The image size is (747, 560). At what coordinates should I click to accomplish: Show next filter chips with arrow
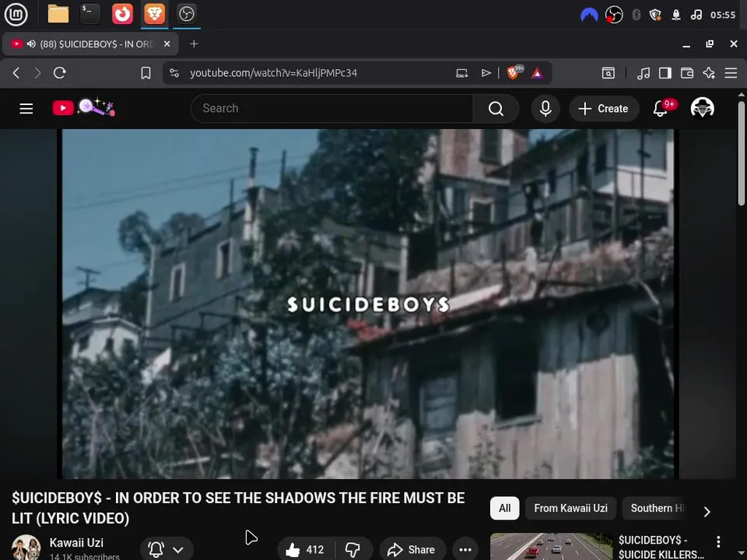pos(707,512)
